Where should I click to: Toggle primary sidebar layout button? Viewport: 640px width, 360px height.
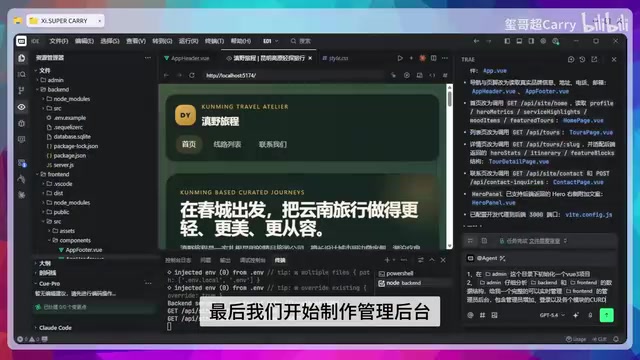tap(507, 41)
